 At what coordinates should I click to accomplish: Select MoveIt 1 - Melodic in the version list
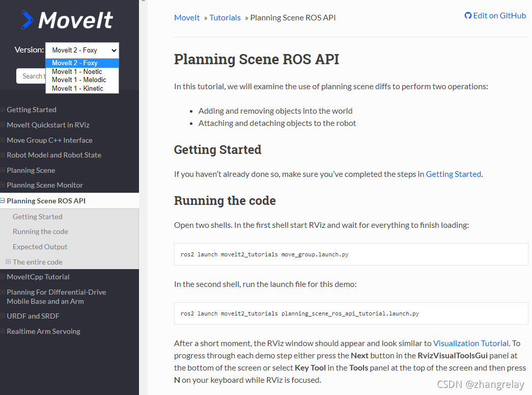tap(82, 80)
